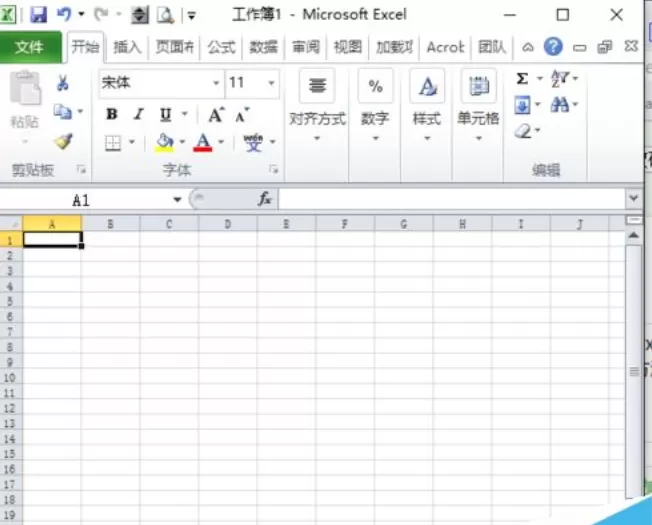Switch to the 公式 Formulas tab
Viewport: 652px width, 525px height.
click(x=221, y=47)
